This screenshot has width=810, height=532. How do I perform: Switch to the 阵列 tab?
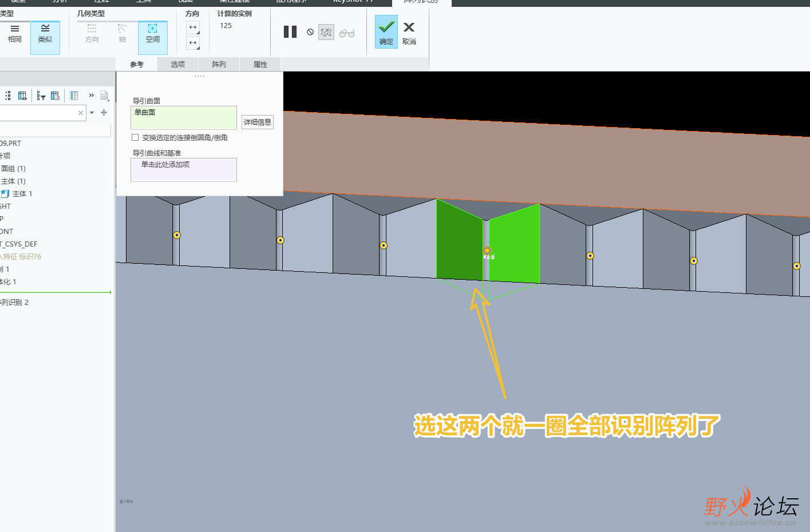219,65
